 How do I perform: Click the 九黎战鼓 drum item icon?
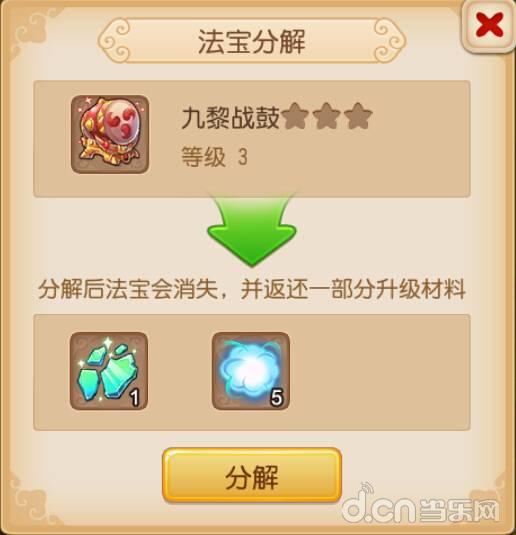[110, 134]
